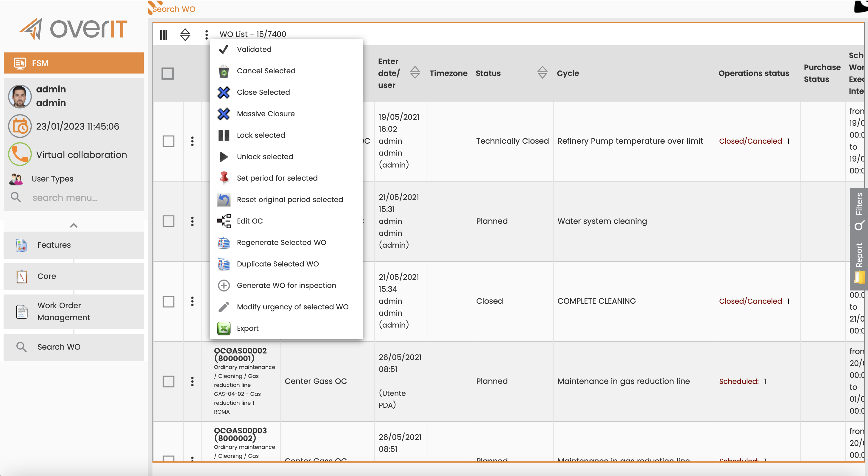This screenshot has width=868, height=476.
Task: Choose Close Selected menu entry
Action: 286,92
